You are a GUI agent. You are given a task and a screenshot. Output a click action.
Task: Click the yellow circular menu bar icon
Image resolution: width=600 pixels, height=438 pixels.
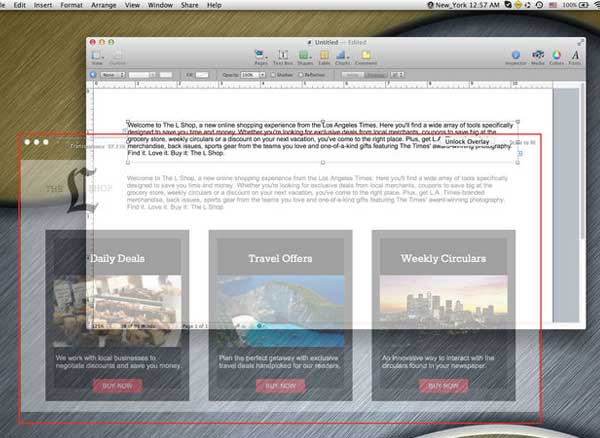[x=518, y=5]
